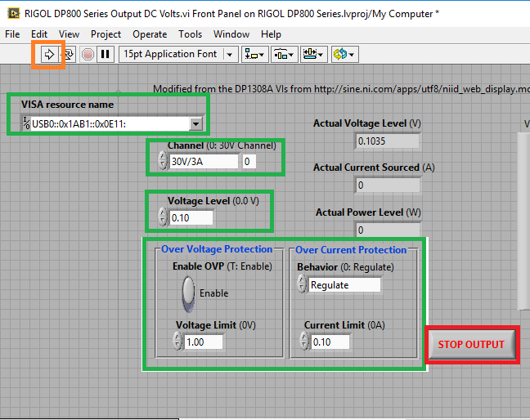The image size is (530, 420).
Task: Click the Over Voltage Protection group label
Action: click(217, 249)
